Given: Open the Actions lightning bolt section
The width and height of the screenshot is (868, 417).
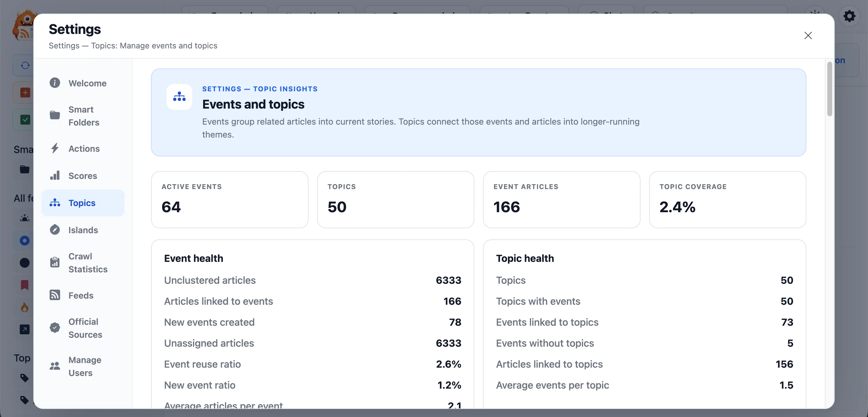Looking at the screenshot, I should coord(55,148).
